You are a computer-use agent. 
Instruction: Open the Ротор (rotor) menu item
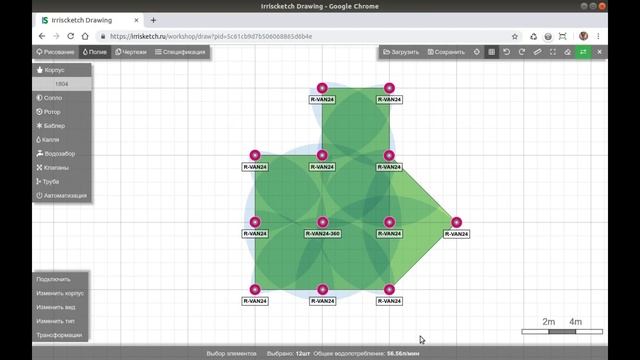(x=62, y=112)
